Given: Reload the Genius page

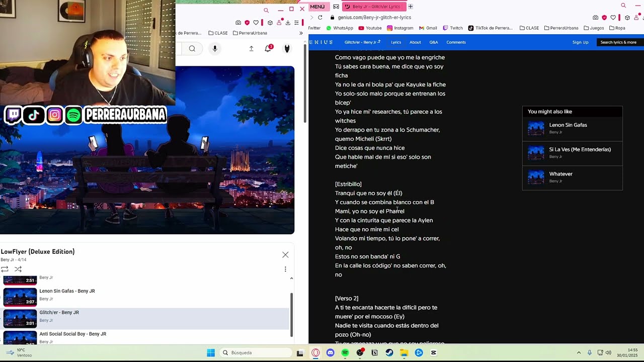Looking at the screenshot, I should pyautogui.click(x=320, y=18).
